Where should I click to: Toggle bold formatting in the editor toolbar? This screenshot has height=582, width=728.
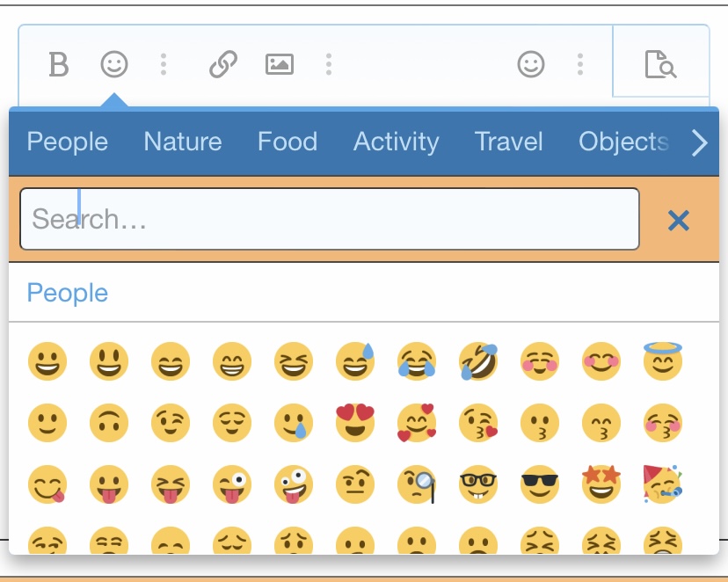tap(58, 64)
